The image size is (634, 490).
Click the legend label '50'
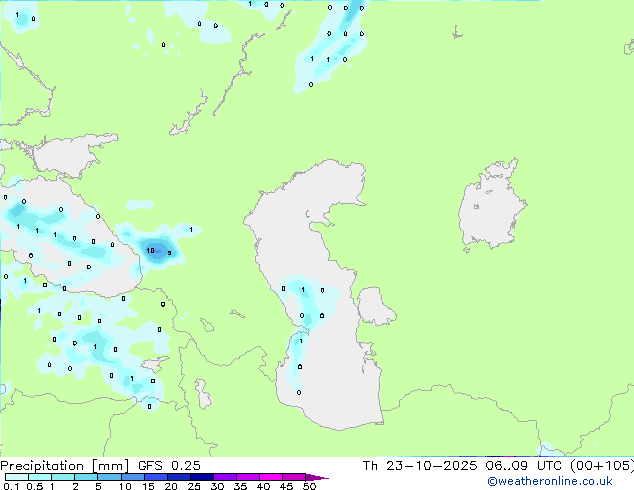pyautogui.click(x=309, y=486)
